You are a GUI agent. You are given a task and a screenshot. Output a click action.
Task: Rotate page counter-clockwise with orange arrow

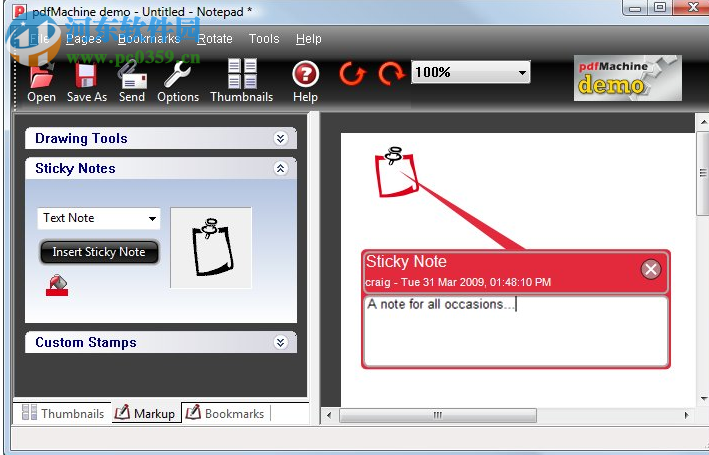(x=352, y=73)
